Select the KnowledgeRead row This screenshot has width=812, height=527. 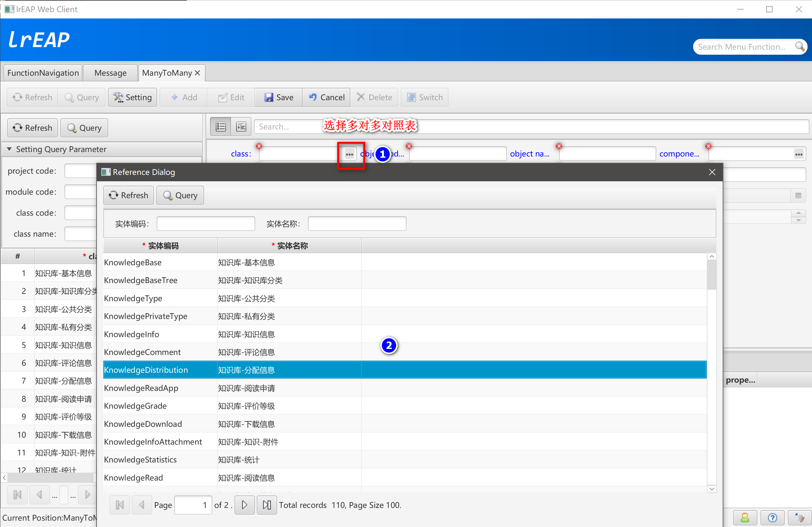click(405, 477)
